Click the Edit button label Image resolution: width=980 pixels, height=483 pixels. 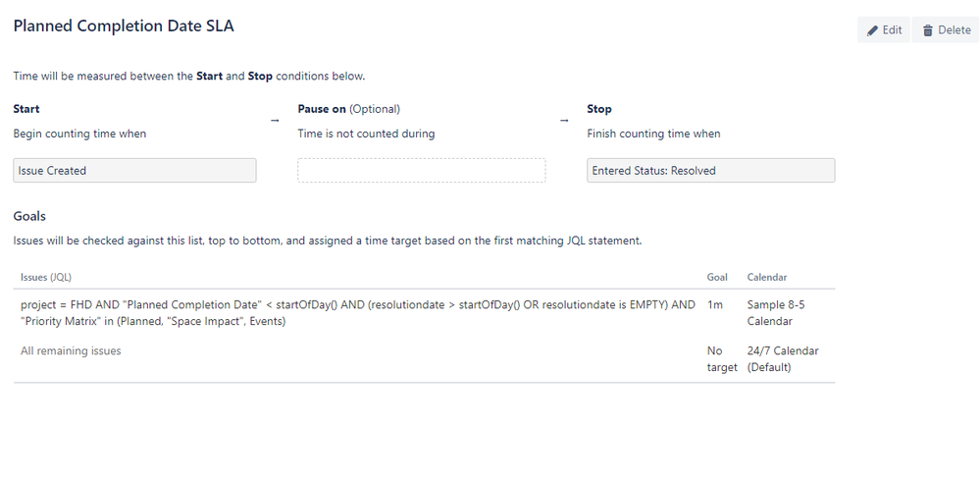click(x=892, y=30)
